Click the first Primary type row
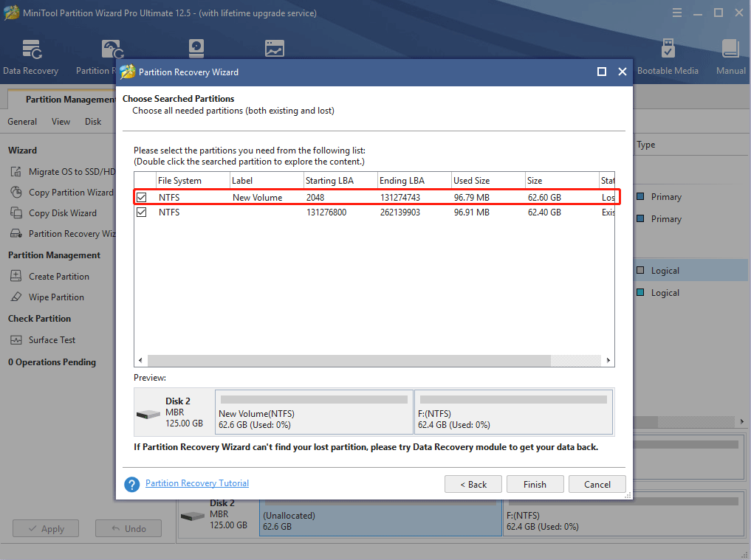The image size is (751, 560). click(x=691, y=197)
